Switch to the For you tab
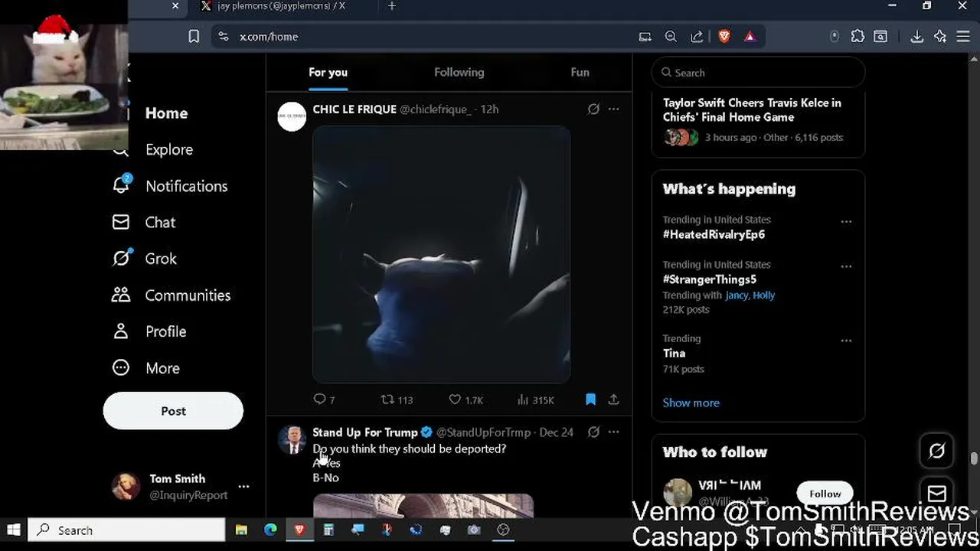This screenshot has width=980, height=551. (328, 72)
